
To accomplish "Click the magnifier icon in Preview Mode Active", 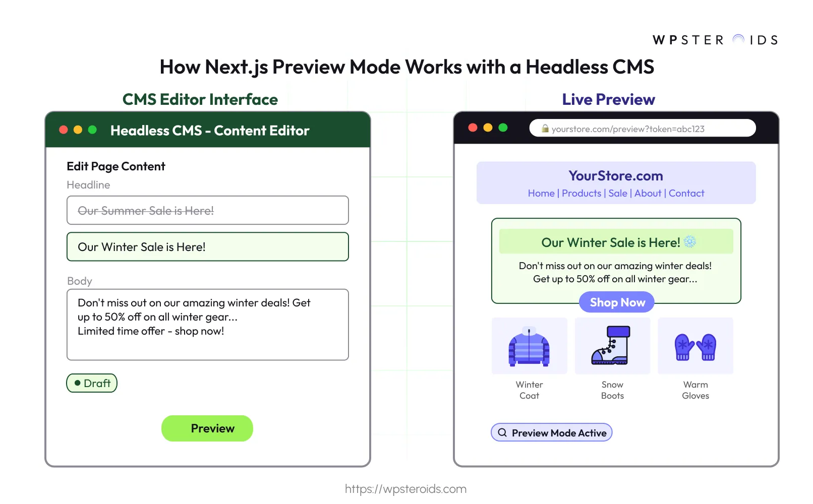I will coord(502,432).
